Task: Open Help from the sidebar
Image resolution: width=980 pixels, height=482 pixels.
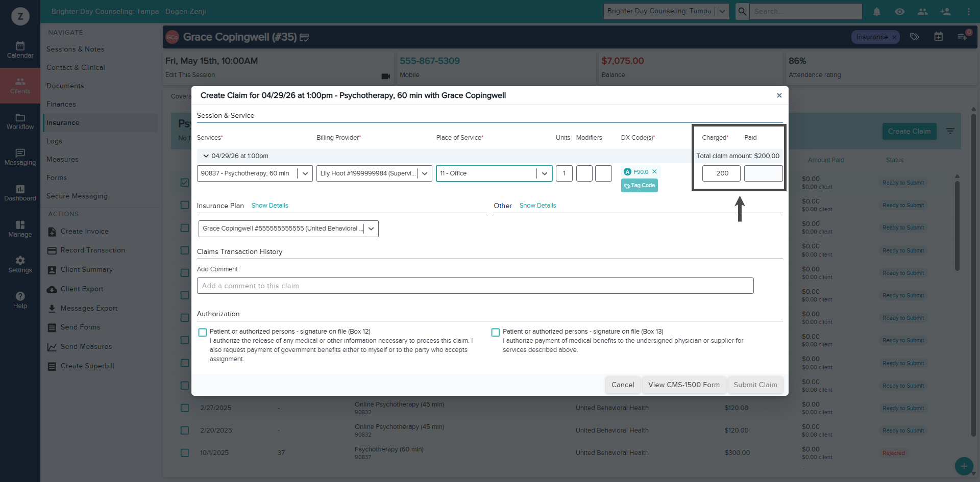Action: (20, 300)
